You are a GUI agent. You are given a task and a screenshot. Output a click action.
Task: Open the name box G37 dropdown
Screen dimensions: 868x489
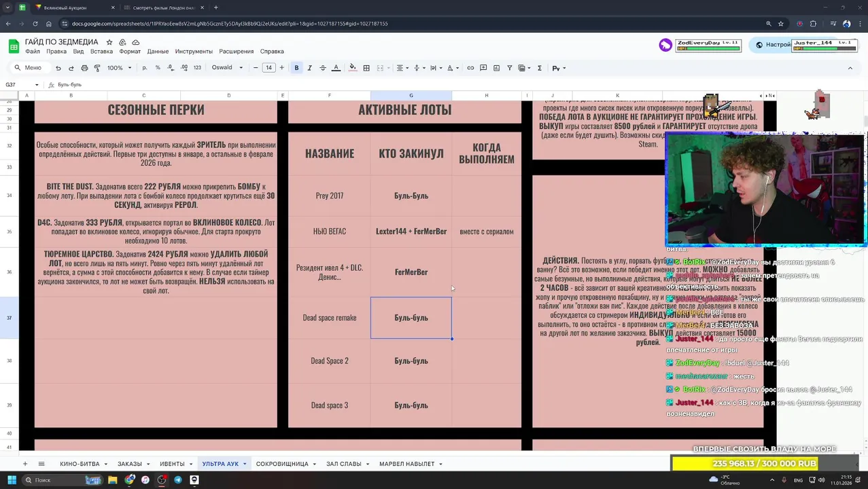[36, 85]
